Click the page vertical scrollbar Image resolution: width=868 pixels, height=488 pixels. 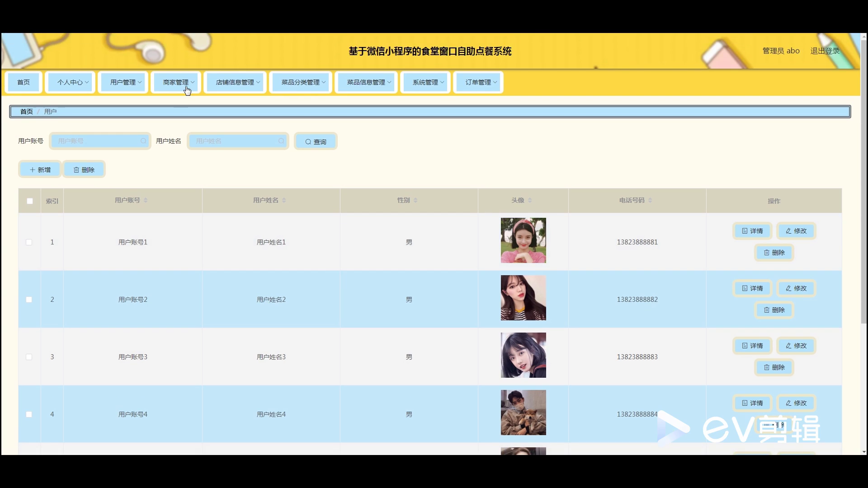[863, 182]
